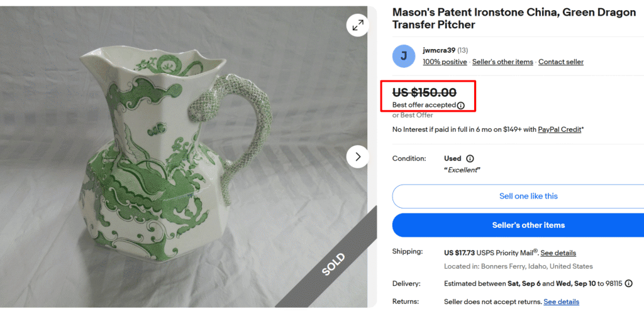This screenshot has height=314, width=644.
Task: Click the Contact seller link
Action: (x=560, y=62)
